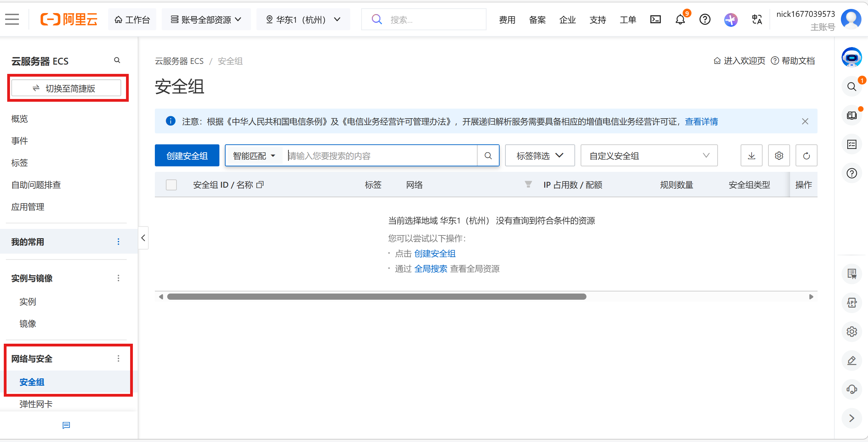
Task: Open the API debugging icon in right sidebar
Action: coord(852,302)
